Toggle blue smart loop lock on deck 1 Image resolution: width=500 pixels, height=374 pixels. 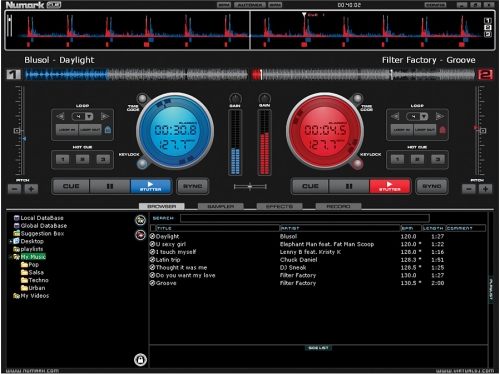(108, 130)
